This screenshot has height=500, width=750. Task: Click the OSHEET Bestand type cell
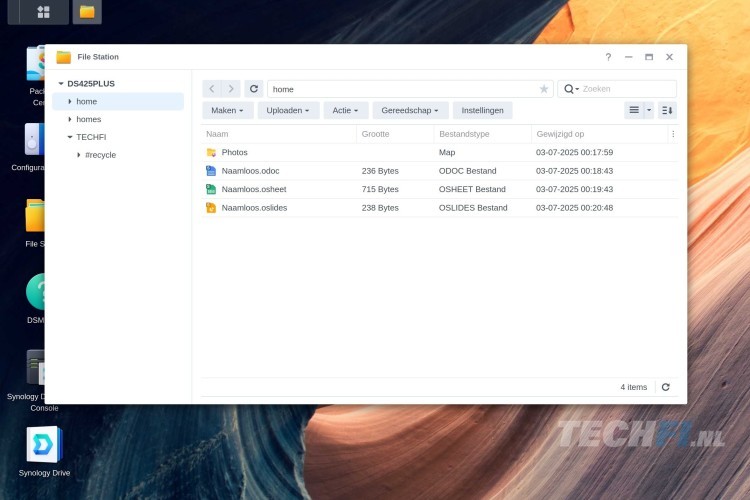click(x=472, y=189)
